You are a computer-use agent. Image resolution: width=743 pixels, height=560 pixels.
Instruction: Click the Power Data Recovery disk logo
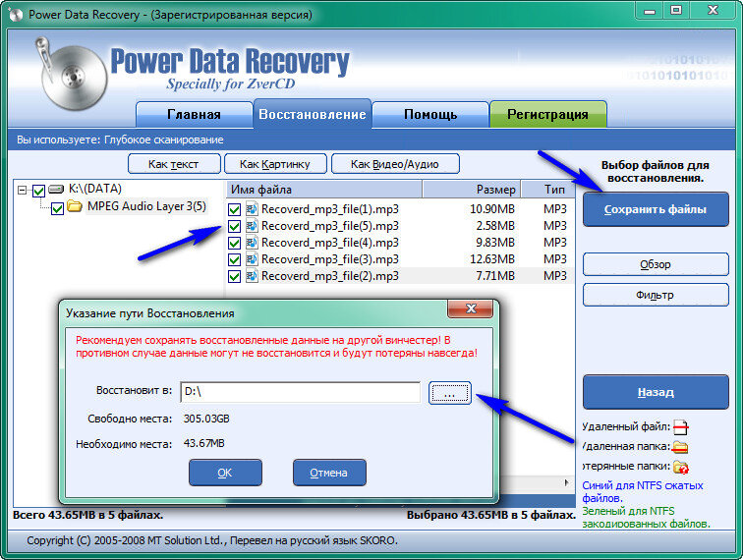[x=71, y=75]
